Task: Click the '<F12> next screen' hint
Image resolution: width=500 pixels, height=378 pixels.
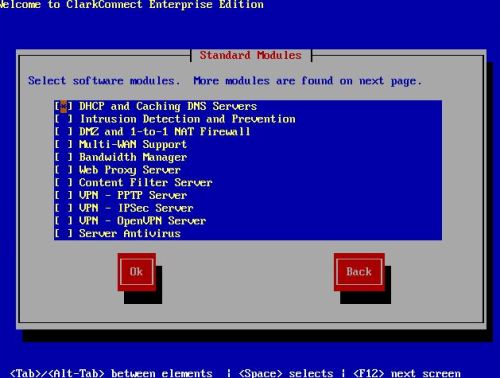Action: click(407, 373)
